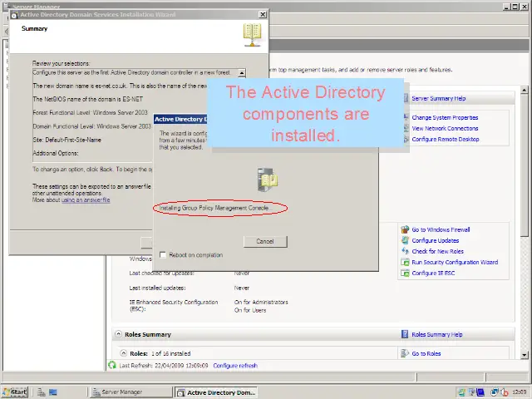Open Check for New Roles link
Viewport: 532px width, 399px height.
pyautogui.click(x=438, y=251)
